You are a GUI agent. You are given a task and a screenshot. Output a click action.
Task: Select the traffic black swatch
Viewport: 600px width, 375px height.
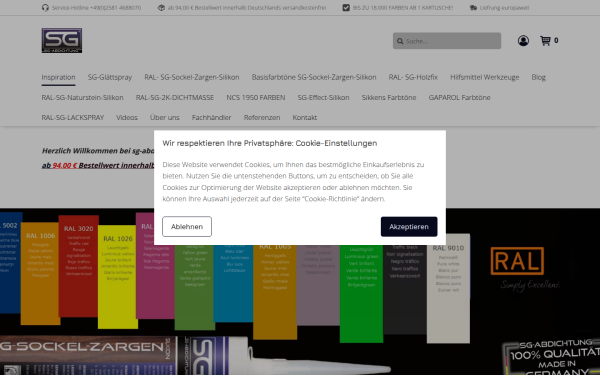(x=405, y=289)
